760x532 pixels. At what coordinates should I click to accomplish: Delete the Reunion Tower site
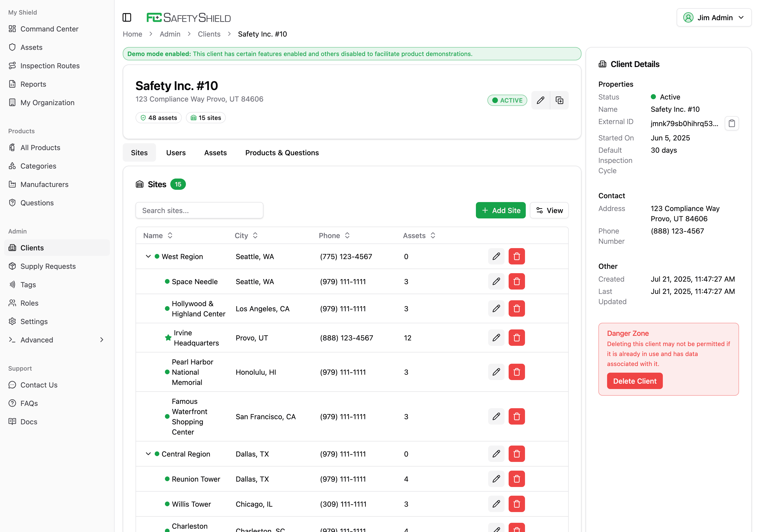[516, 479]
